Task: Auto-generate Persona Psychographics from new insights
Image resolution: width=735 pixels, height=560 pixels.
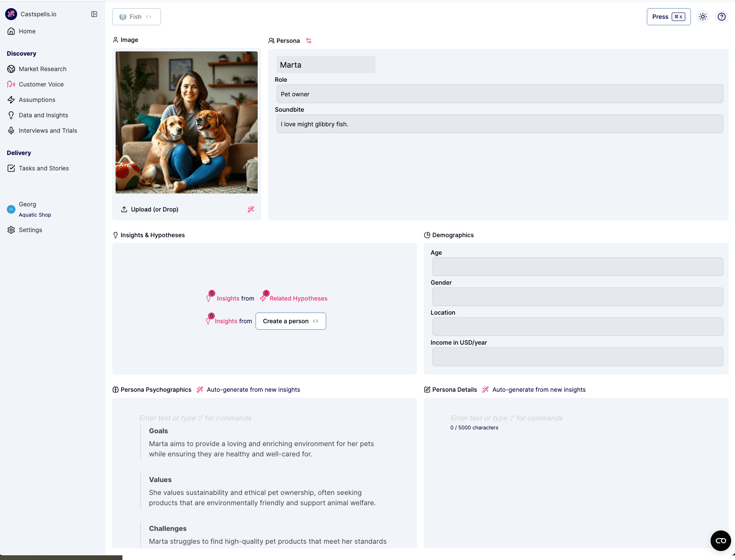Action: (253, 390)
